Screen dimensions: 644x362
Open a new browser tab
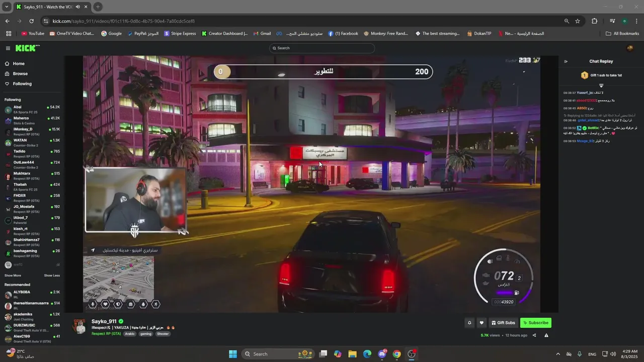98,7
